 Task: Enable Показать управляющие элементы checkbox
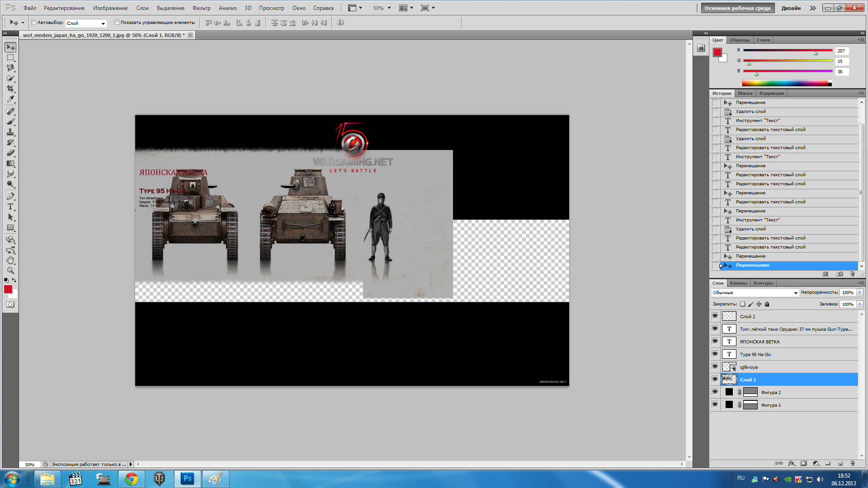coord(117,23)
